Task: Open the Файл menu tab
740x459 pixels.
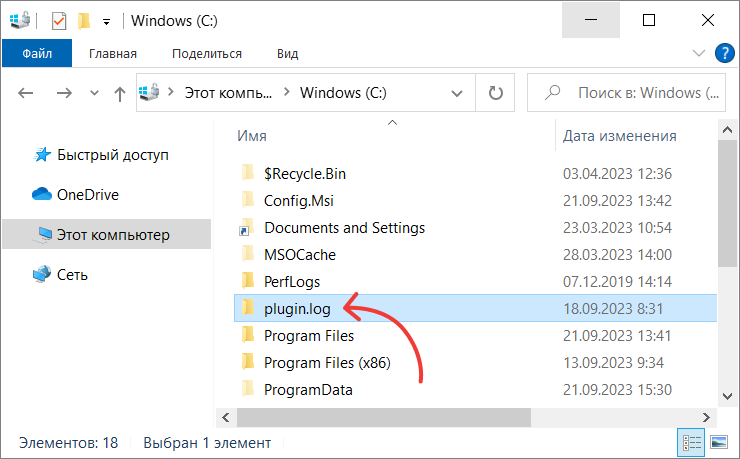Action: tap(37, 53)
